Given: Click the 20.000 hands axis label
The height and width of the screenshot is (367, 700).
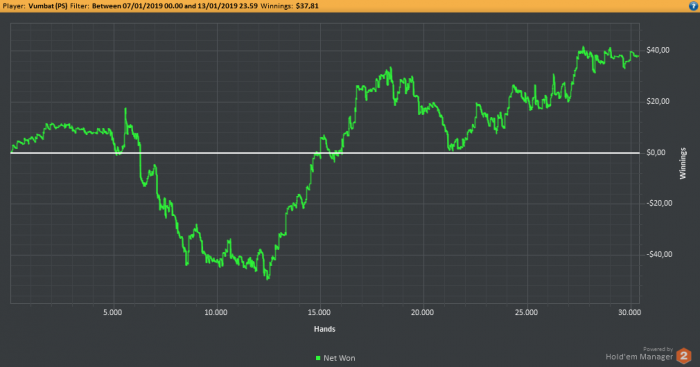Looking at the screenshot, I should (422, 313).
